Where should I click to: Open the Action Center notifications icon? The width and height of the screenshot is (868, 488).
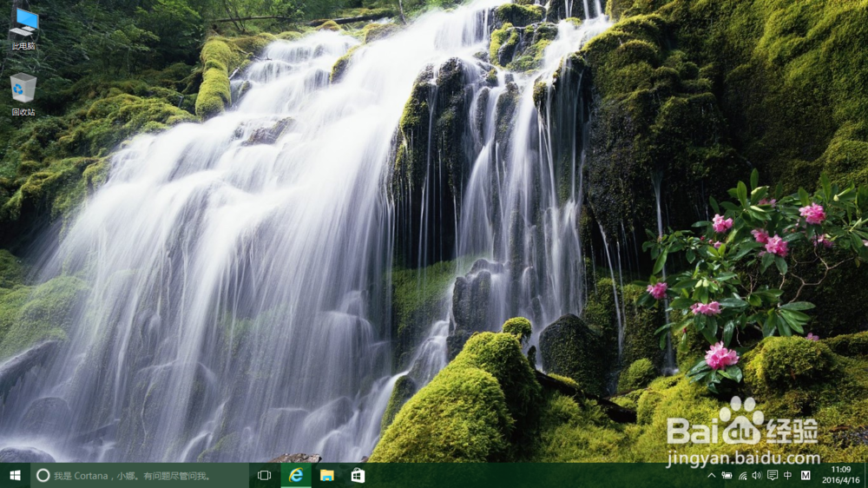point(773,475)
